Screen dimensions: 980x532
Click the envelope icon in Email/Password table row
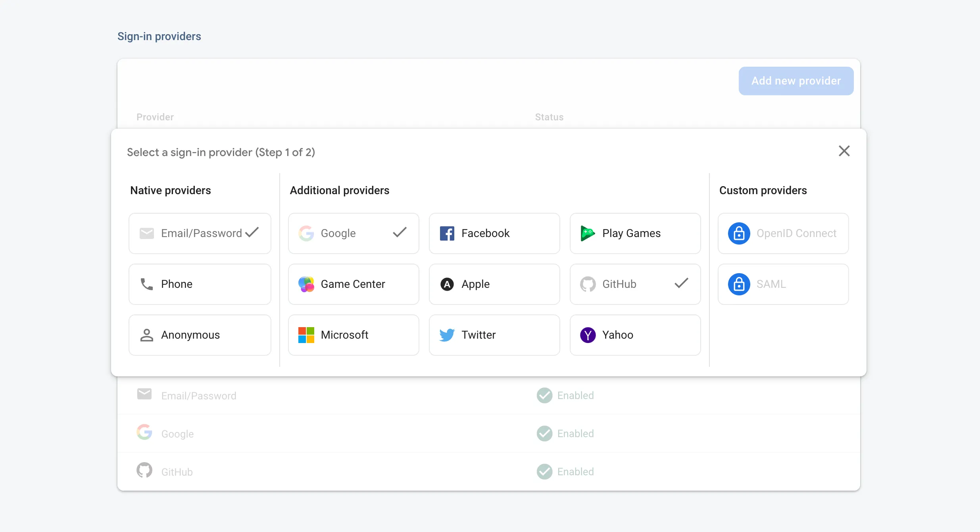pyautogui.click(x=144, y=394)
